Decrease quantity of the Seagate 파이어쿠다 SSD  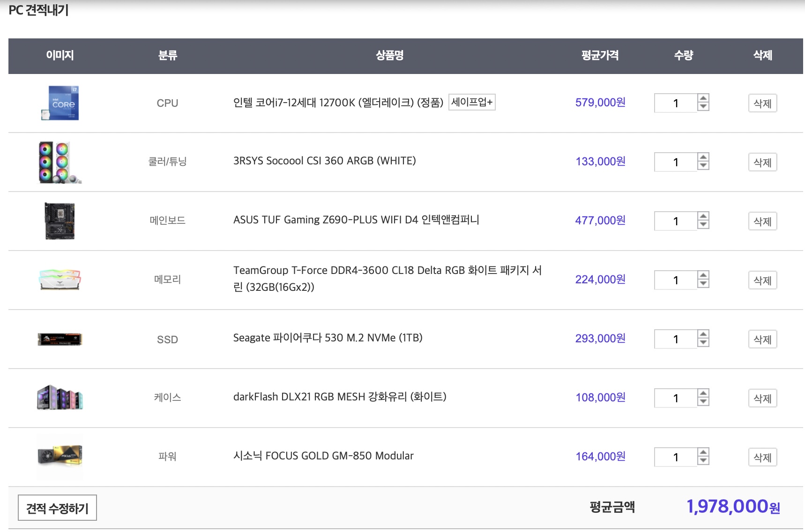(x=703, y=343)
